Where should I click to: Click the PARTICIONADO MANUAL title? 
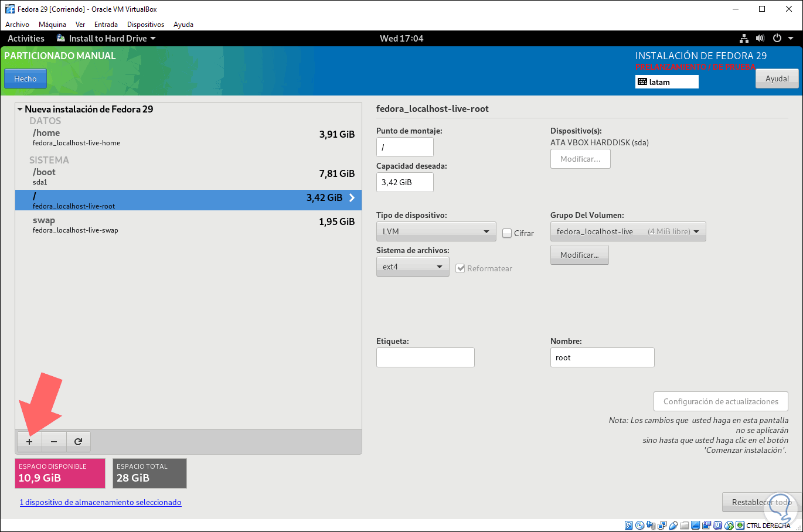[x=60, y=56]
